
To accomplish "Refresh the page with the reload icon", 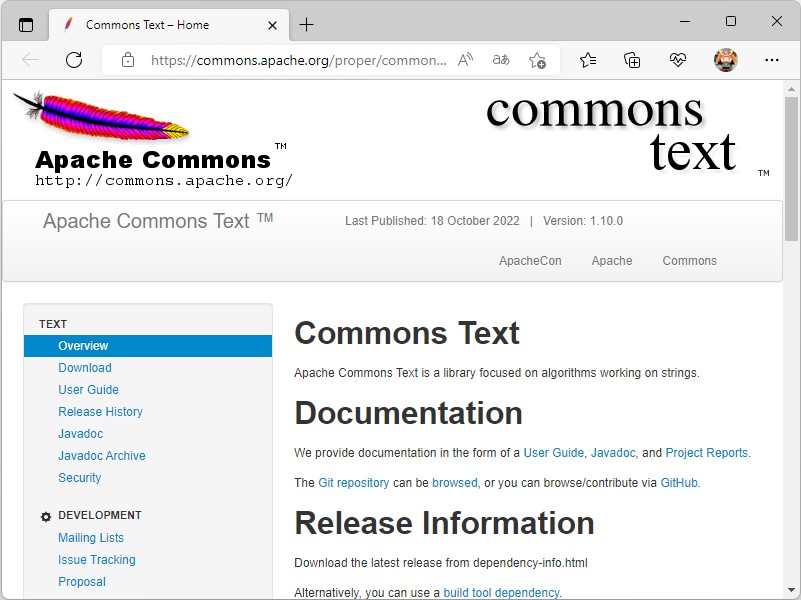I will (x=73, y=60).
